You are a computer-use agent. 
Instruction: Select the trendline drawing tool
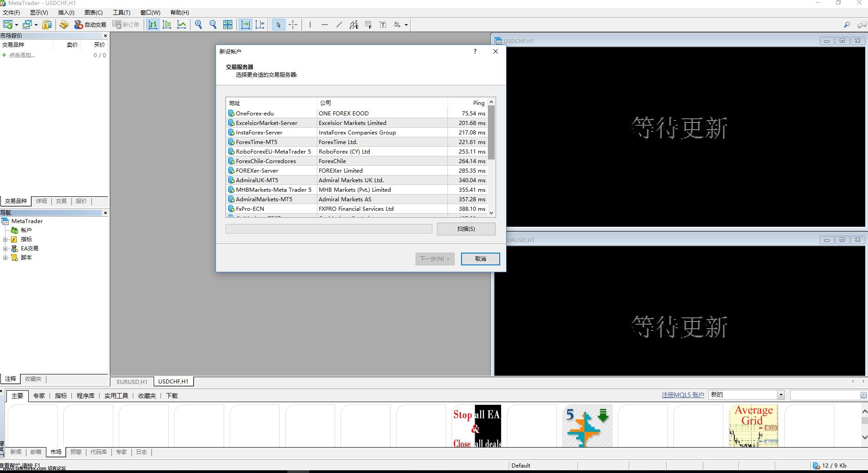point(339,25)
